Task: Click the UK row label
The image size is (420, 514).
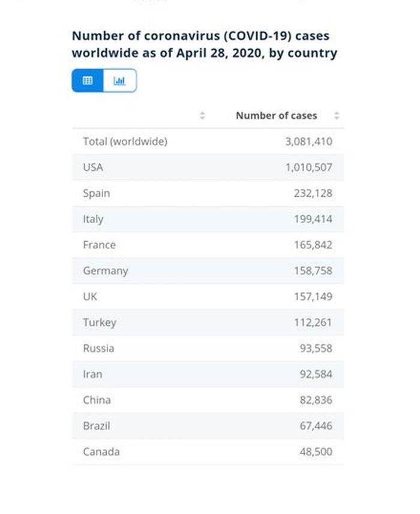Action: [x=90, y=296]
